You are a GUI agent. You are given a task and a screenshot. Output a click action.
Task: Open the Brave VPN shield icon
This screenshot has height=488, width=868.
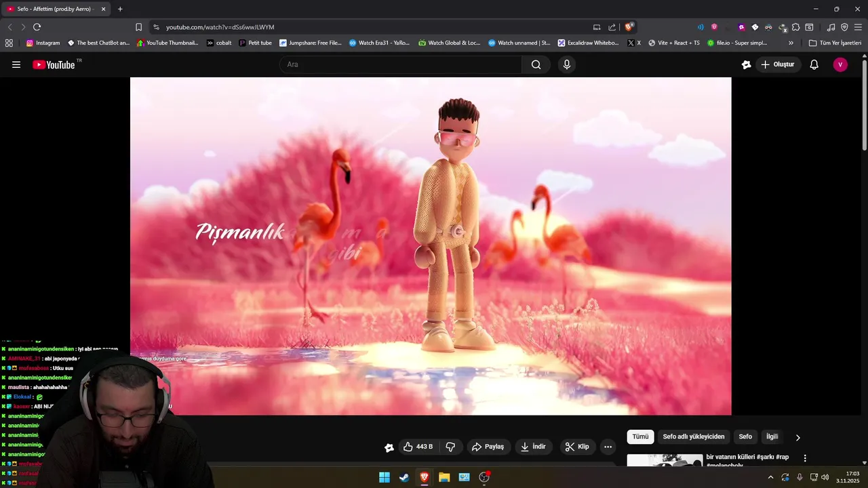coord(844,27)
